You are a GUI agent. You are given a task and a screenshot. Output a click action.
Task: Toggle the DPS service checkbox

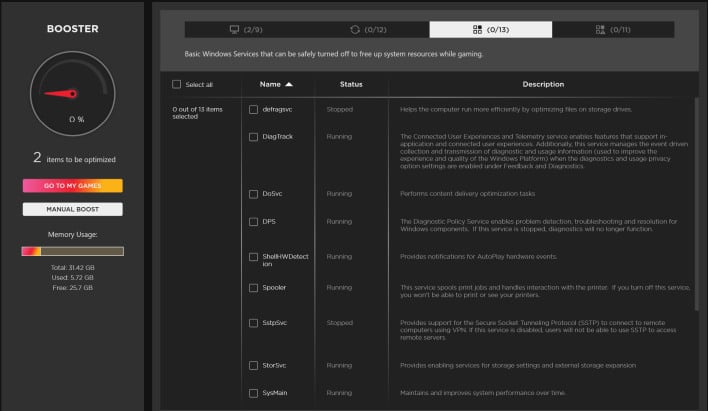253,221
